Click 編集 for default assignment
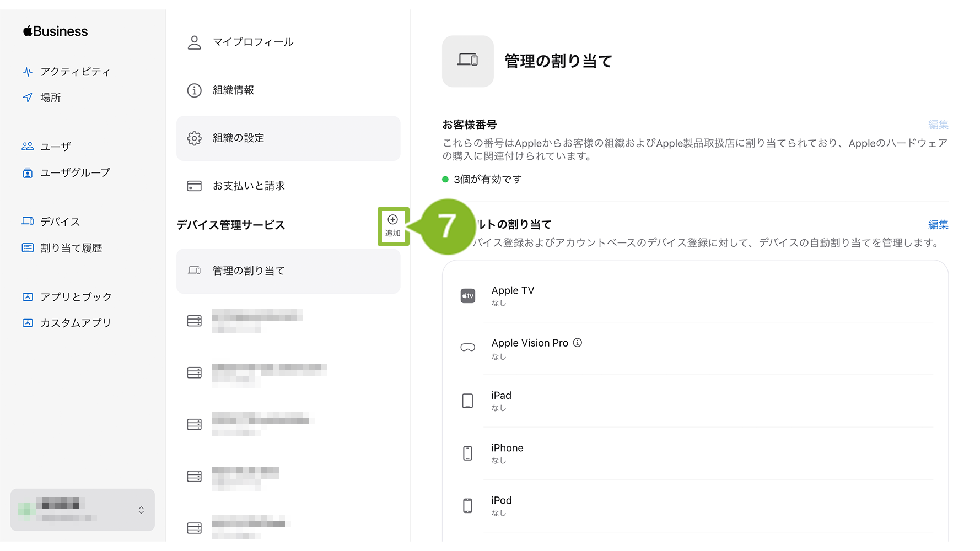 tap(938, 225)
